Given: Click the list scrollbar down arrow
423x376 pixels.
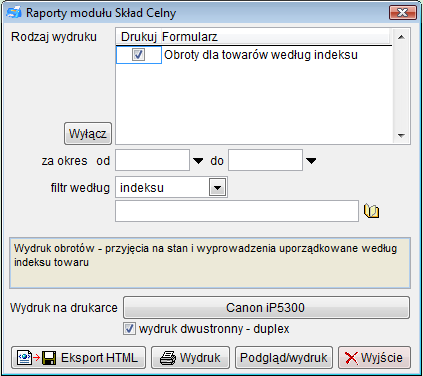Looking at the screenshot, I should point(401,135).
